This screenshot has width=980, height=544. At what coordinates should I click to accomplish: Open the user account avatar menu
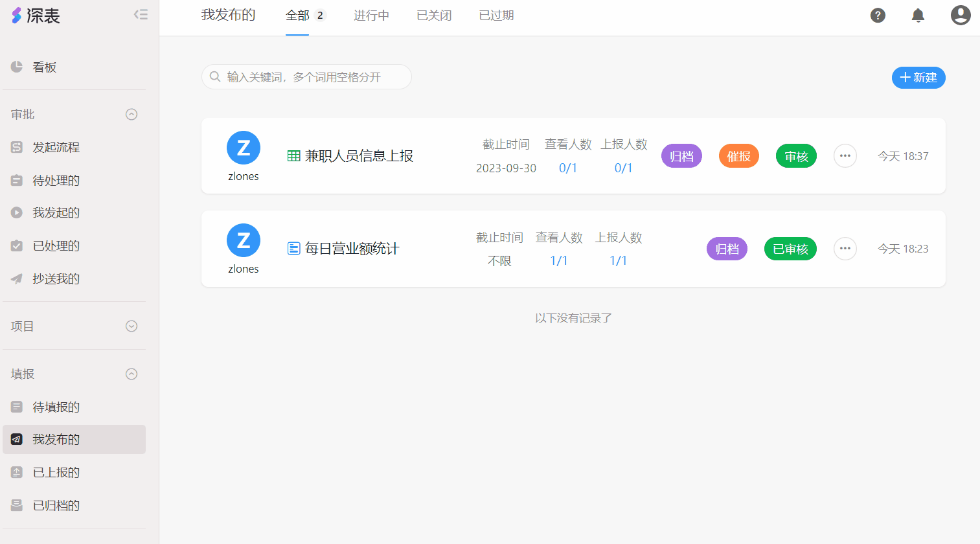[960, 15]
